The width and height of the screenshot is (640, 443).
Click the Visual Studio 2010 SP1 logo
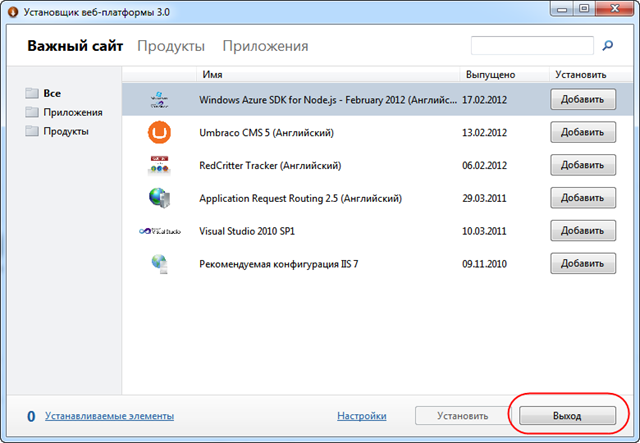click(160, 231)
